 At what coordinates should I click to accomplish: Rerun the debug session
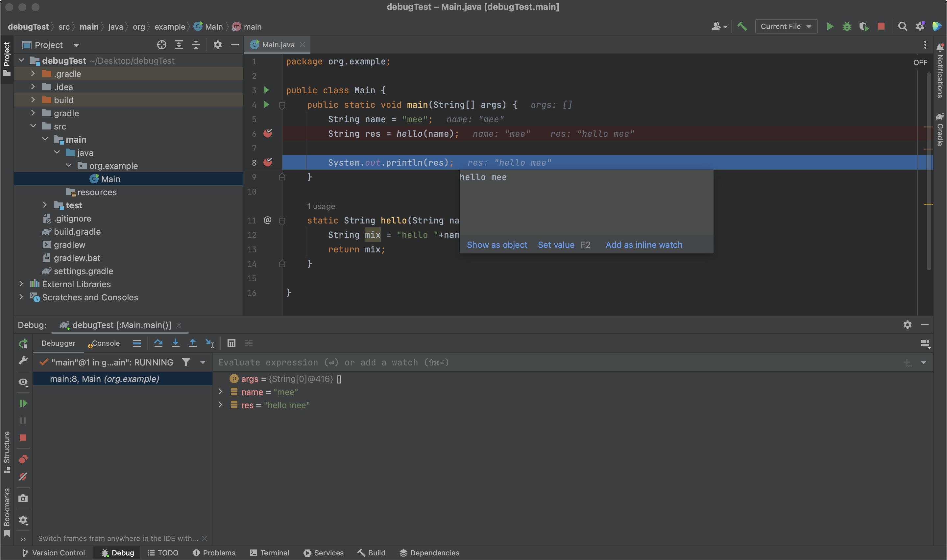pyautogui.click(x=23, y=343)
